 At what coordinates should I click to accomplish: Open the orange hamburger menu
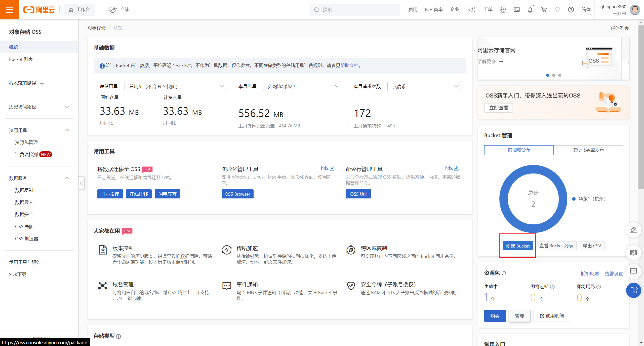[9, 10]
